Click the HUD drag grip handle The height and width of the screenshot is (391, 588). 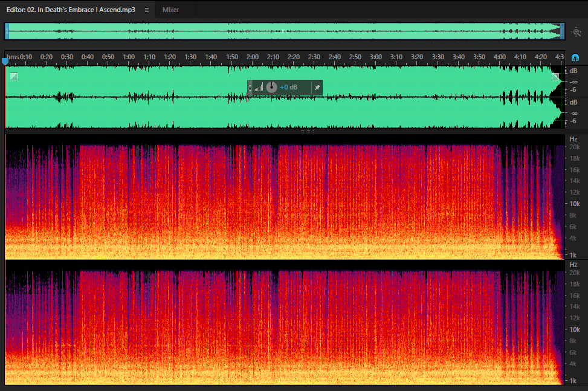pyautogui.click(x=250, y=88)
